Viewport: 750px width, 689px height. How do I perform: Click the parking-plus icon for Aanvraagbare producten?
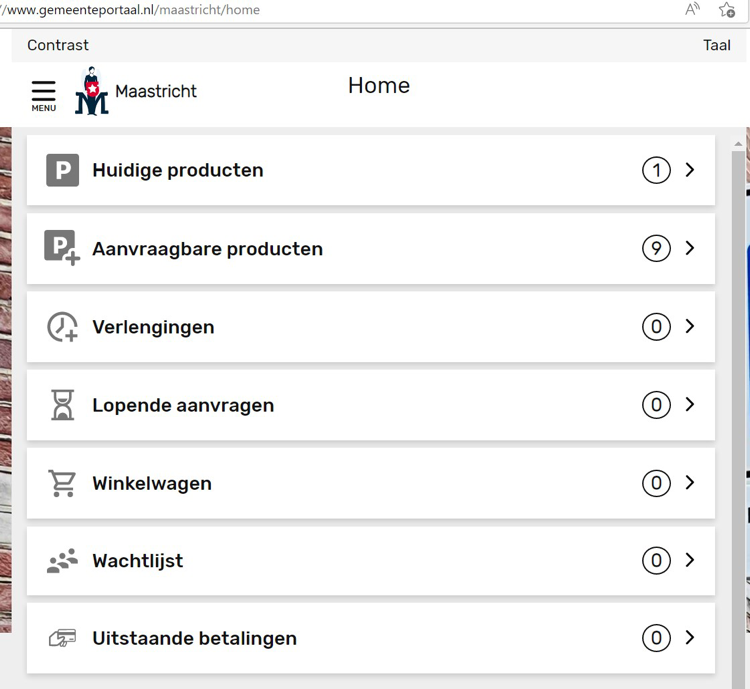[x=62, y=248]
